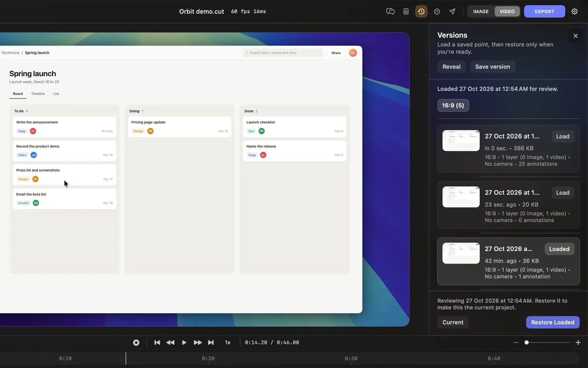Click the 0:40 timeline marker
Screen dimensions: 588x368
(x=494, y=358)
